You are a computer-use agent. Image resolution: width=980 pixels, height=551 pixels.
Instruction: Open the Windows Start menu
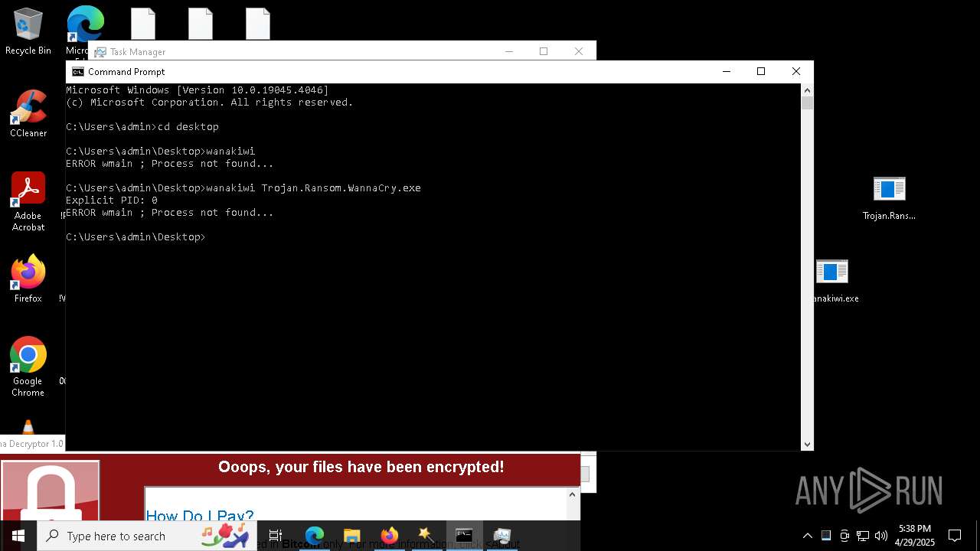coord(18,536)
